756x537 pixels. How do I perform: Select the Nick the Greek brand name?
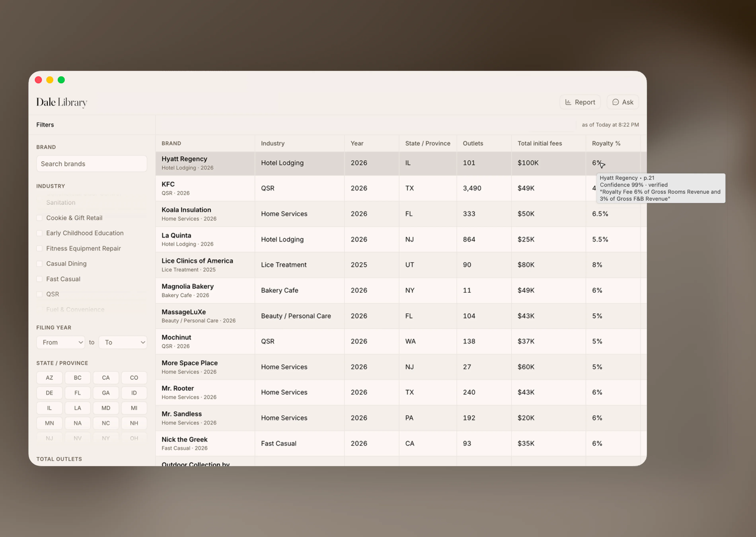point(185,440)
